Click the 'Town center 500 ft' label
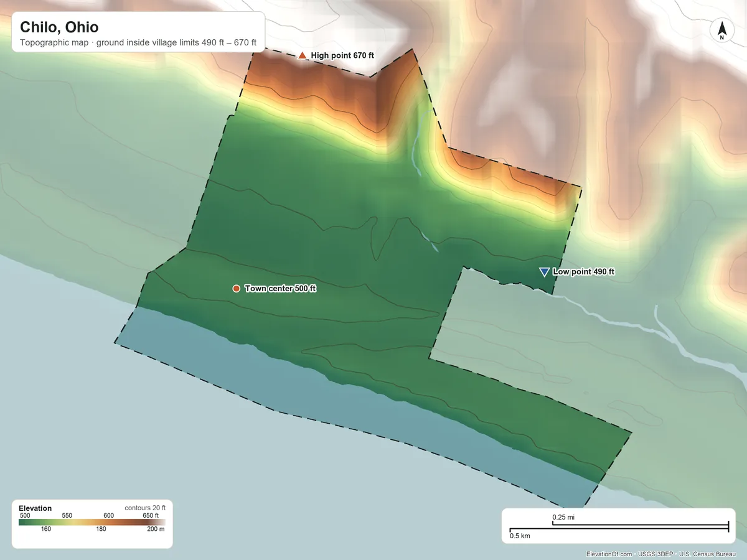The height and width of the screenshot is (560, 747). click(280, 289)
